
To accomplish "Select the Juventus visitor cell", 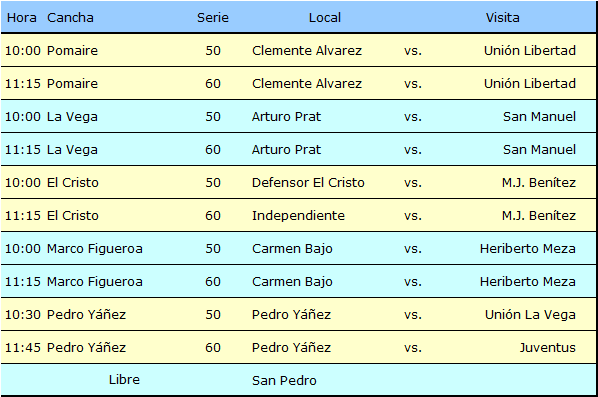I will (x=547, y=347).
